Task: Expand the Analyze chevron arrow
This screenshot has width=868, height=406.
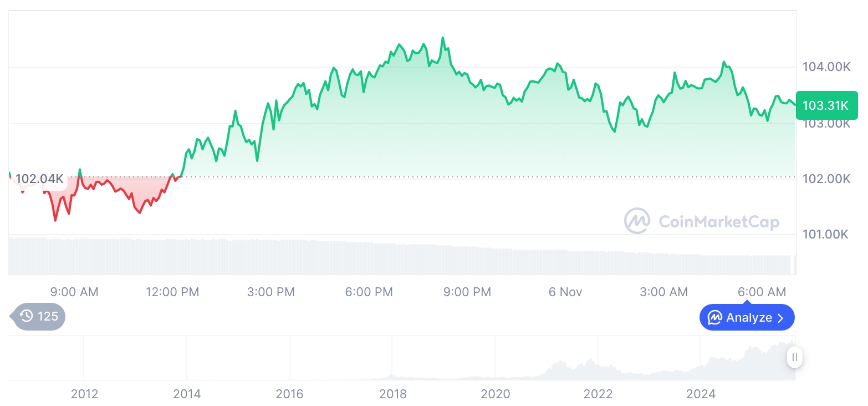Action: [781, 318]
